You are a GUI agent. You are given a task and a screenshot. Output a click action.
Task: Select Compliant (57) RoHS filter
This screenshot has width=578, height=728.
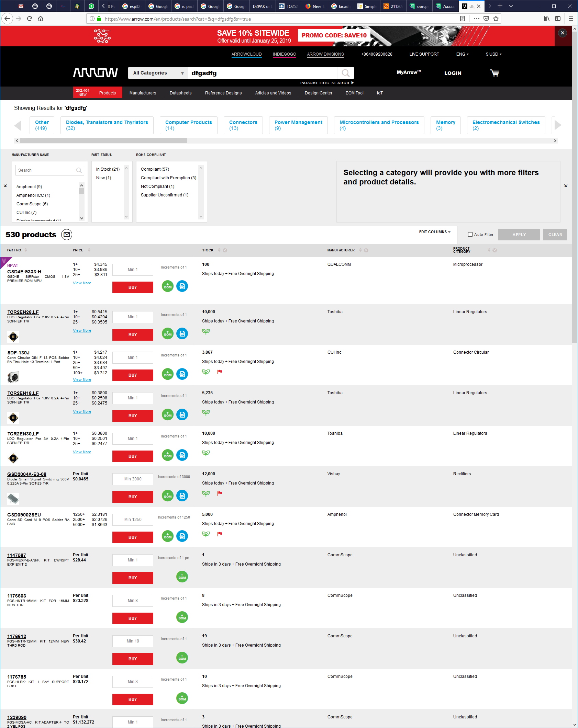point(155,169)
